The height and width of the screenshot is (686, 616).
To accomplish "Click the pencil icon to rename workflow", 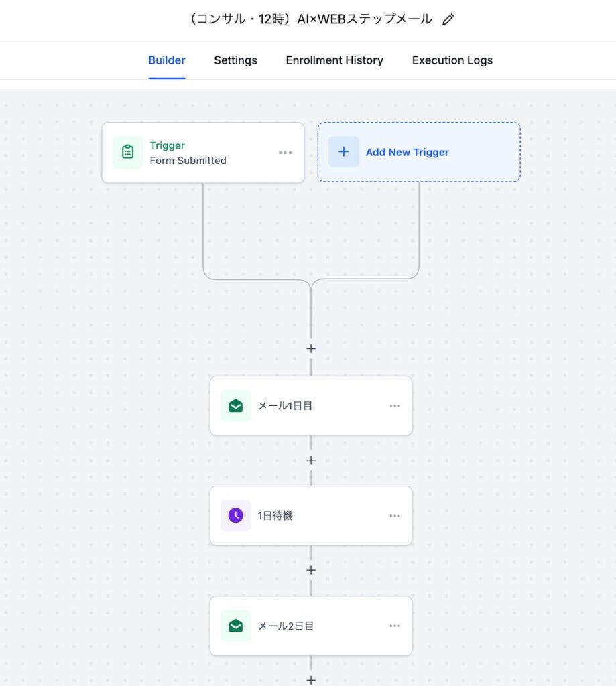I will [x=448, y=20].
